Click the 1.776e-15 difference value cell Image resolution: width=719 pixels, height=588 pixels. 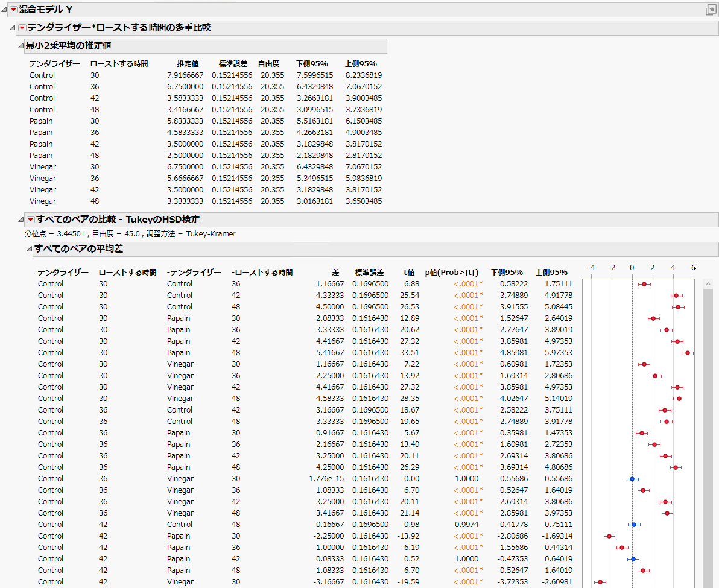click(x=327, y=479)
